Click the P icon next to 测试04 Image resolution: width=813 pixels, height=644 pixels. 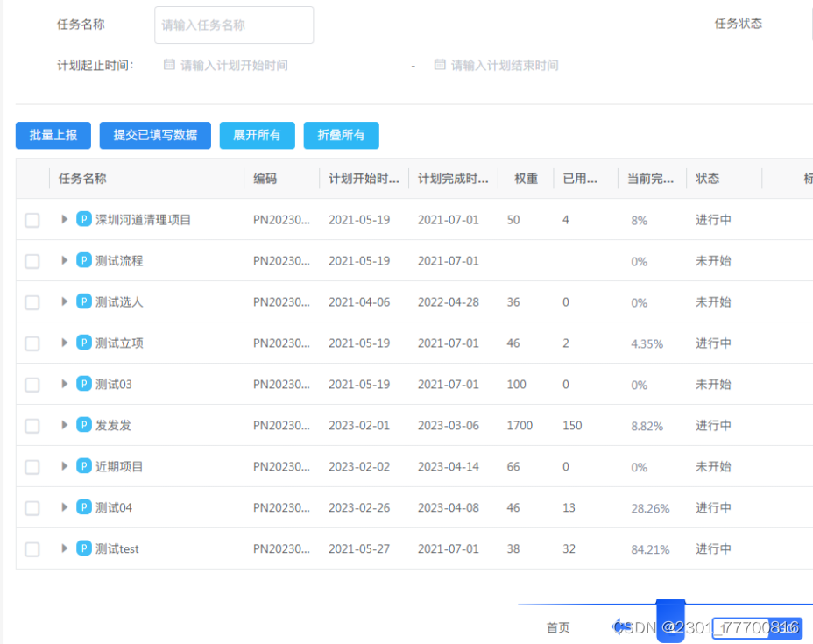click(84, 506)
